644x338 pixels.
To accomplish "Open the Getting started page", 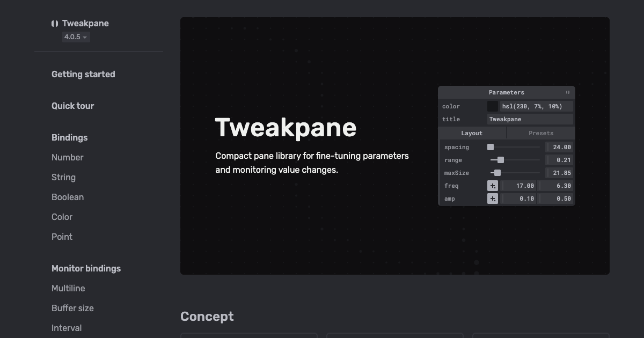I will (83, 75).
